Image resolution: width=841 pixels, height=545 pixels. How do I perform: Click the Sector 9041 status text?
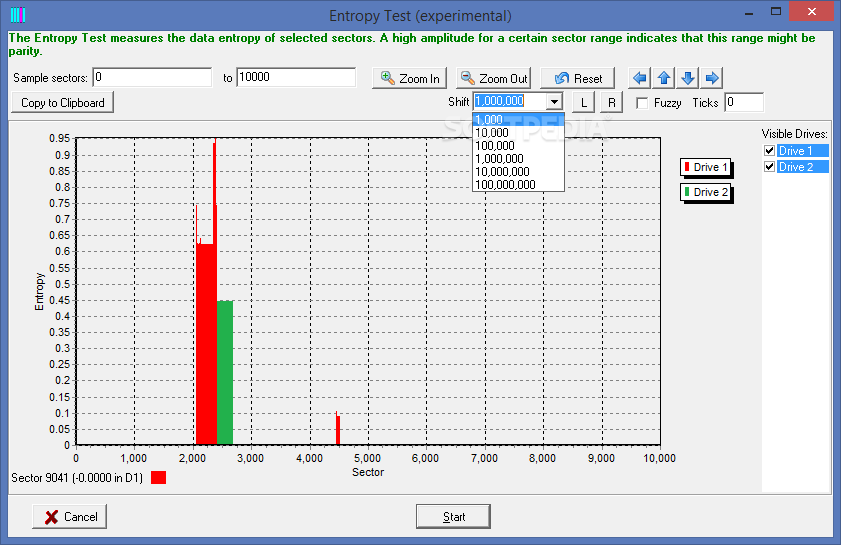click(x=77, y=477)
